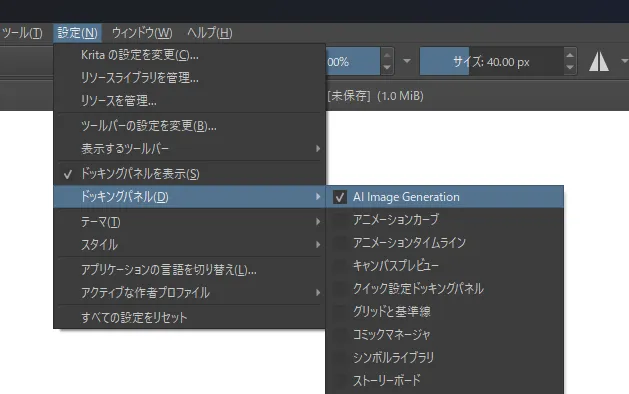This screenshot has width=629, height=394.
Task: Expand ドッキングパネル(D) submenu
Action: pos(189,197)
